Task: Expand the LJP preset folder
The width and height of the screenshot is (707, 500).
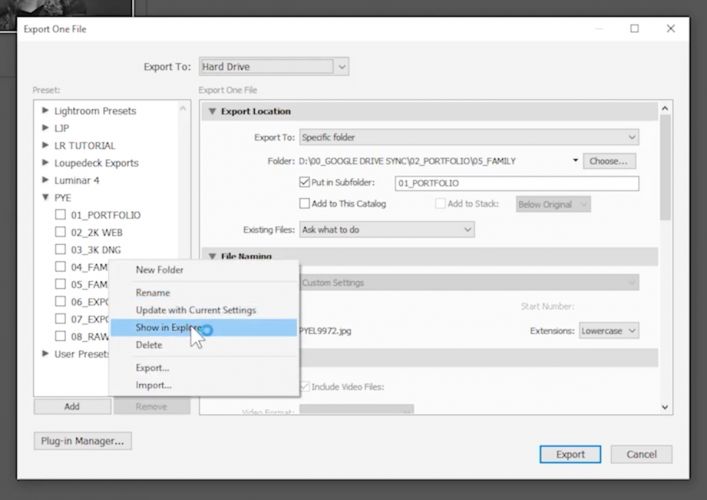Action: pos(45,128)
